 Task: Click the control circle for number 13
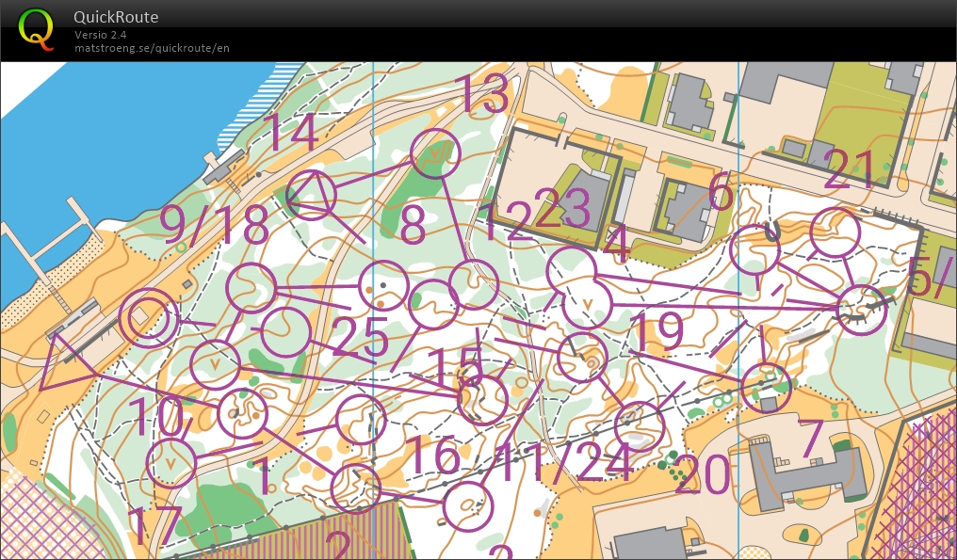click(x=436, y=154)
